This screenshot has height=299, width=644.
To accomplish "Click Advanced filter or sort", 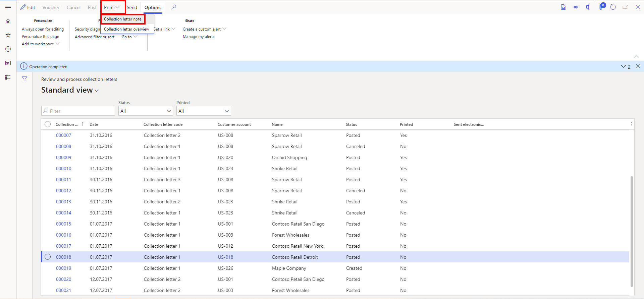I will click(95, 37).
